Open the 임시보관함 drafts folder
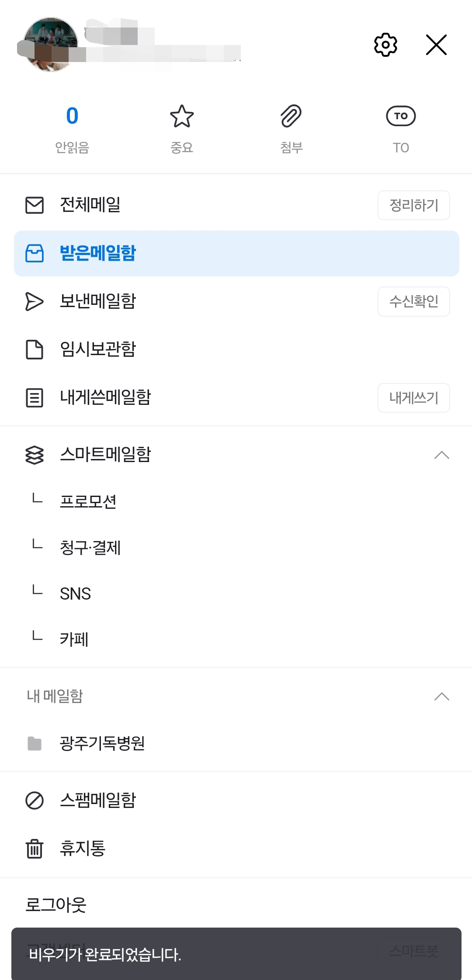 click(x=98, y=349)
